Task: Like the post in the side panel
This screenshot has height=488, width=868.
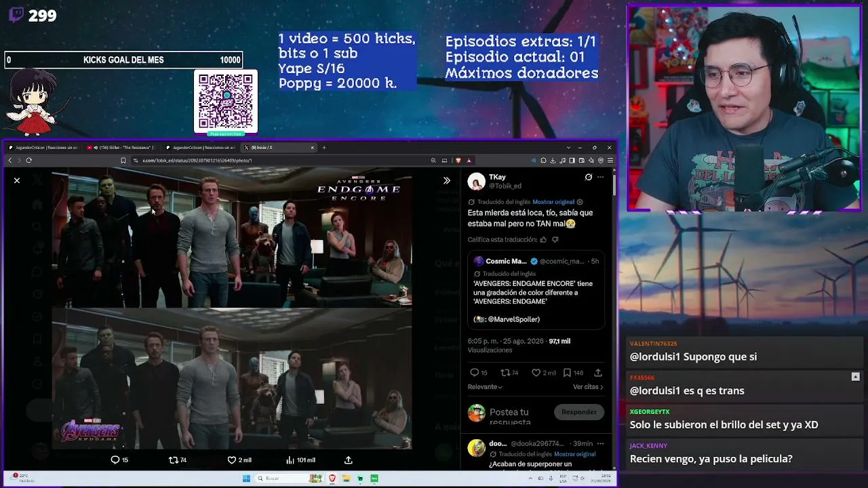Action: tap(536, 373)
